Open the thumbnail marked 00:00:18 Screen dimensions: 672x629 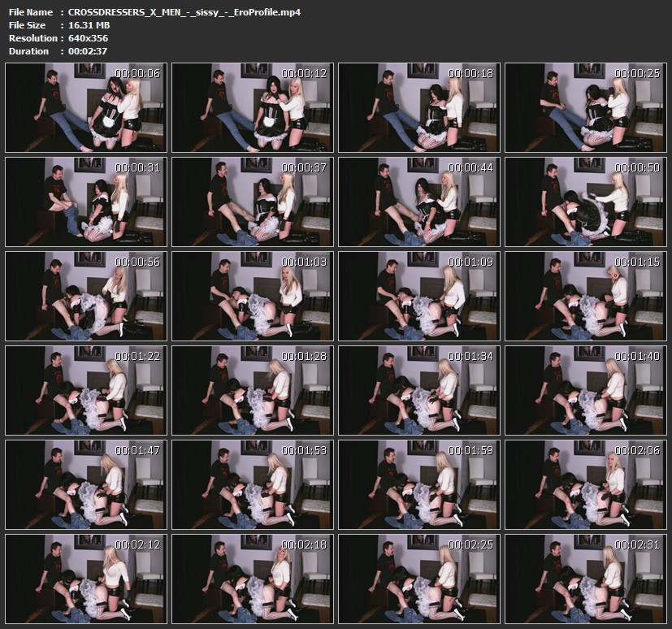coord(419,108)
